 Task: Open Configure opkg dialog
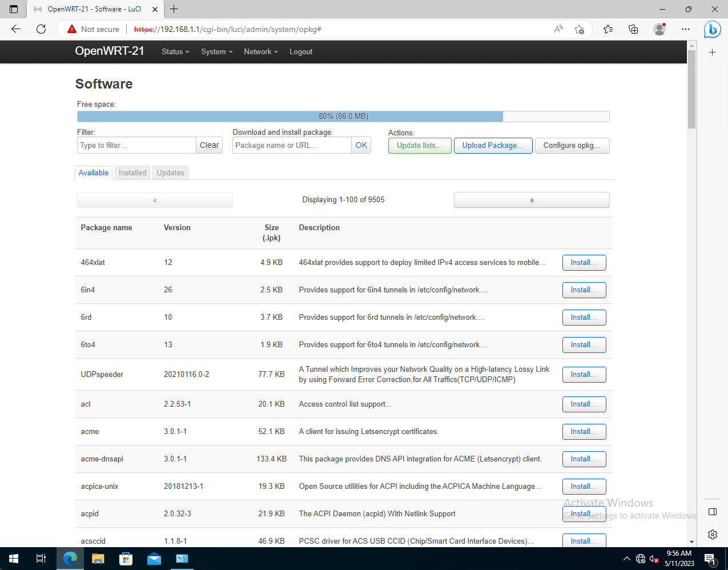pos(572,146)
